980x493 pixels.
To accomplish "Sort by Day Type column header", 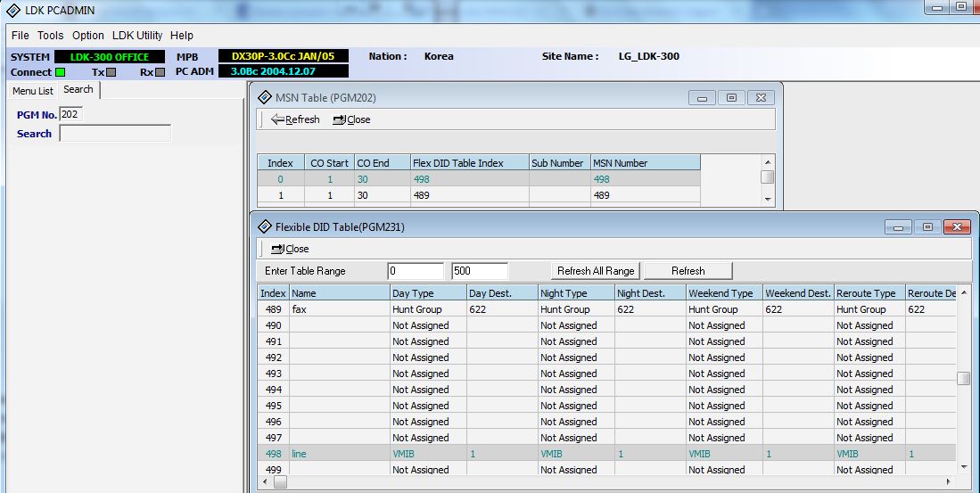I will tap(427, 293).
